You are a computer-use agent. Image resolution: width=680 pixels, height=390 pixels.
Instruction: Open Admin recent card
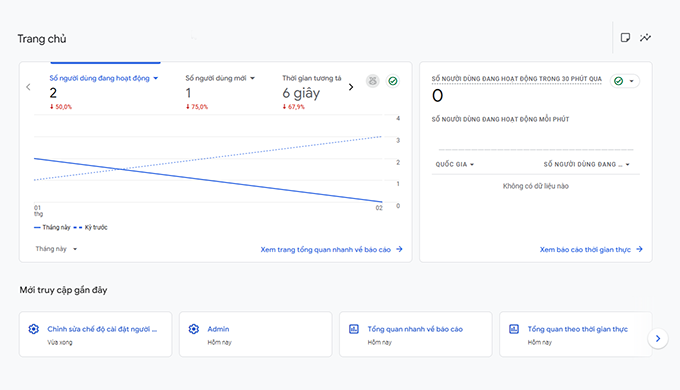pos(255,334)
